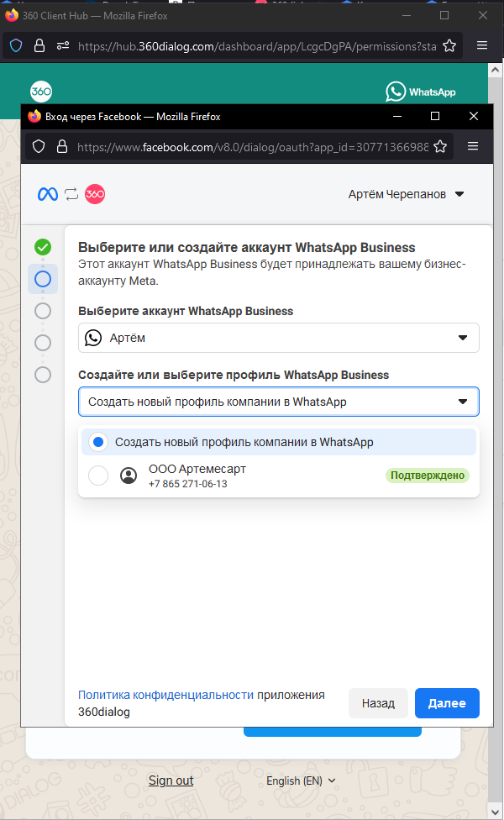504x820 pixels.
Task: Open the hamburger menu in the Facebook login window
Action: point(473,146)
